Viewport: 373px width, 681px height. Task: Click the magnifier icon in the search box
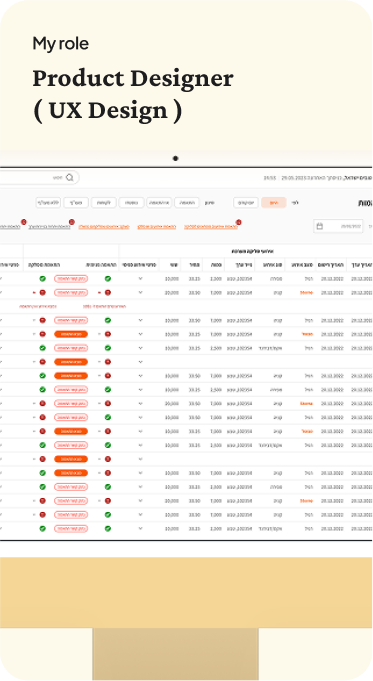click(x=69, y=177)
